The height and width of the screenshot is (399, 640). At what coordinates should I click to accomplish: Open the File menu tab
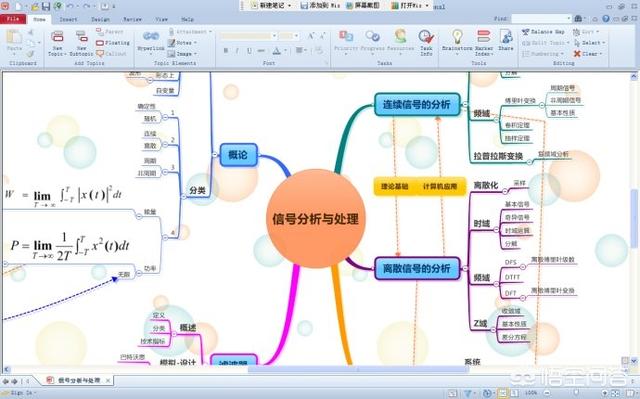tap(13, 19)
